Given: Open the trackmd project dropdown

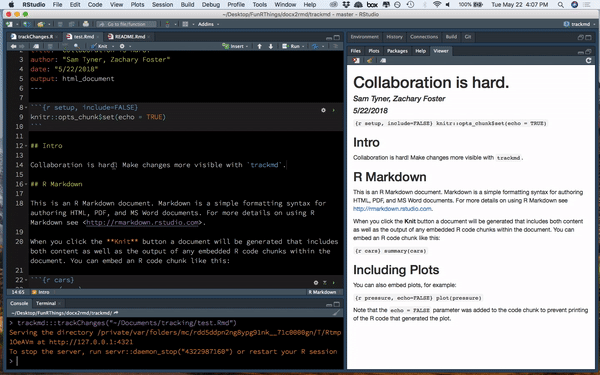Looking at the screenshot, I should 579,24.
